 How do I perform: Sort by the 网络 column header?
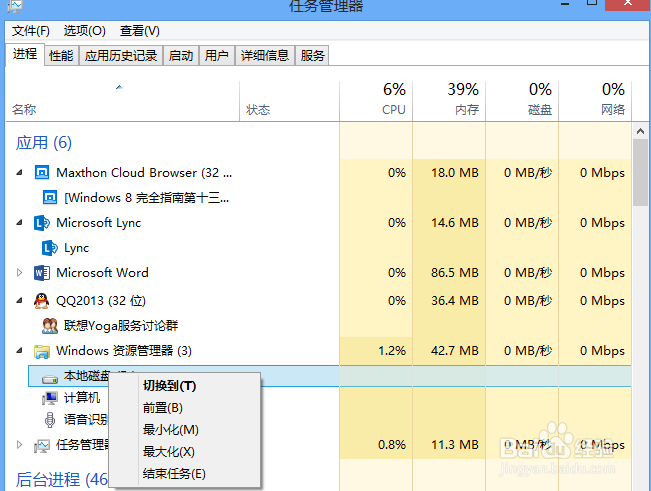[x=595, y=101]
